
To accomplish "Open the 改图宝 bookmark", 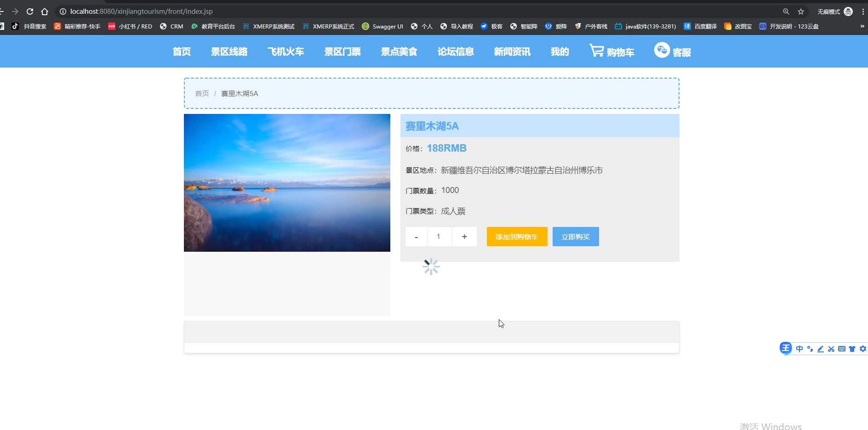I will point(738,27).
